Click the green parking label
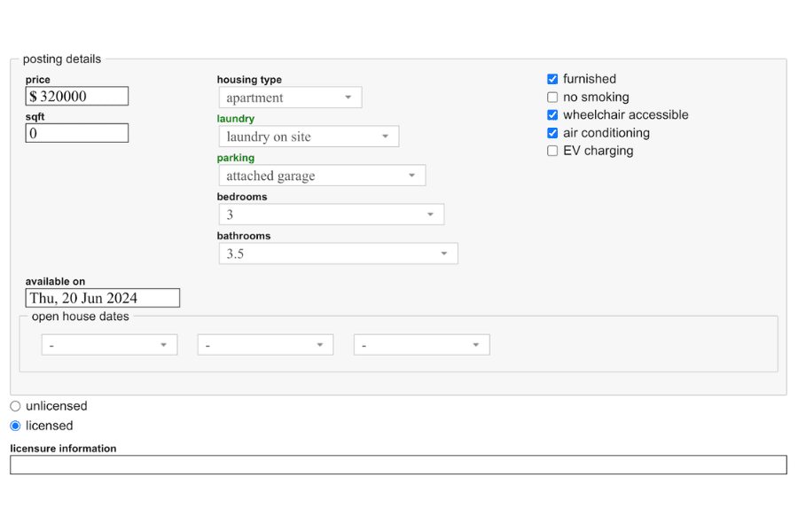798x532 pixels. (236, 158)
